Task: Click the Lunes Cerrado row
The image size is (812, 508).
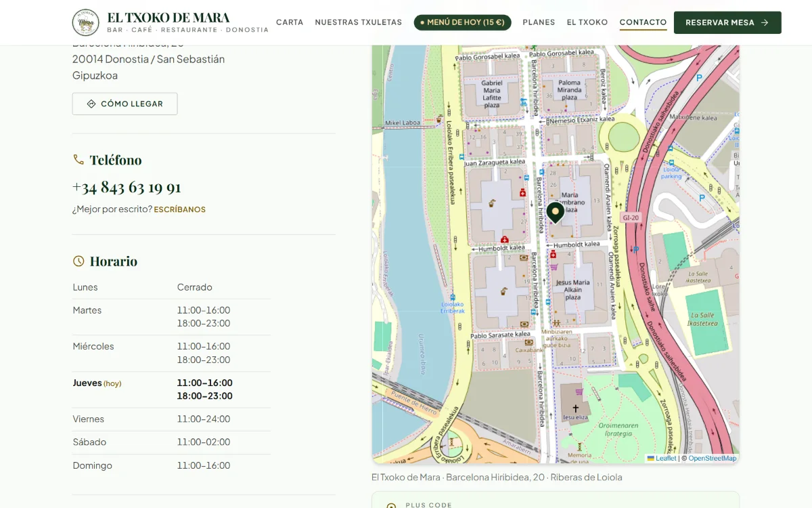Action: coord(171,287)
